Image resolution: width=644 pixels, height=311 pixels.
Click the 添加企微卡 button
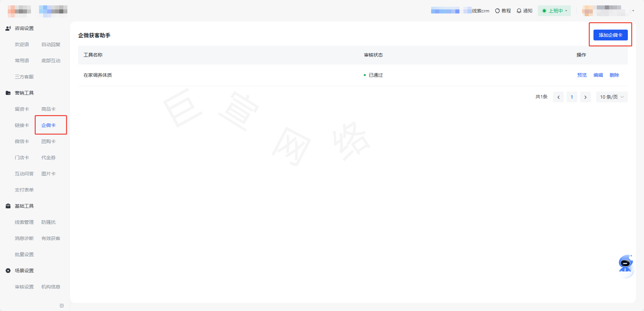(x=610, y=35)
